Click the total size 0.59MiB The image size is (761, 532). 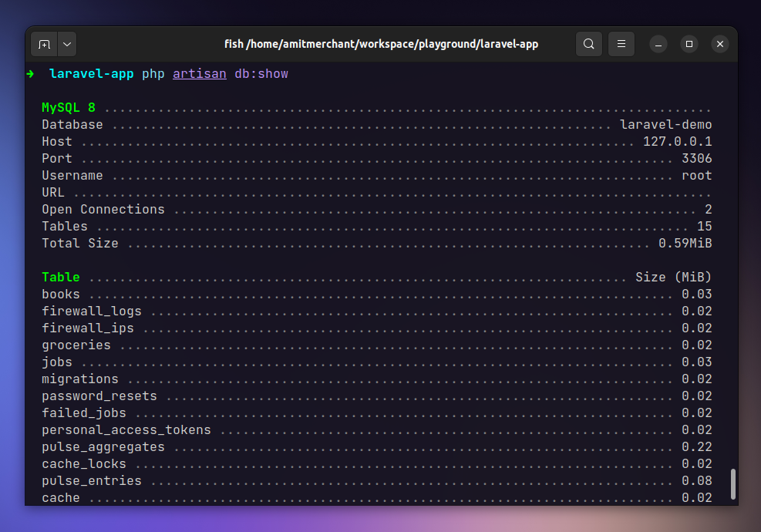(x=685, y=243)
